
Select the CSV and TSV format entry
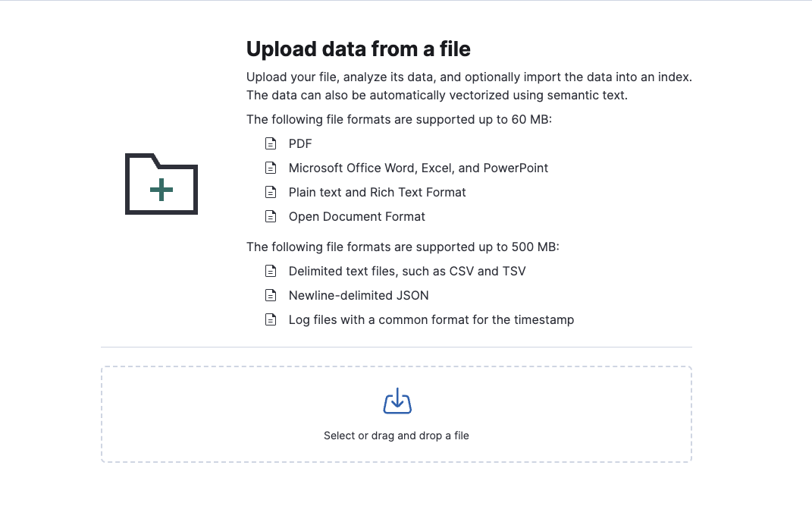pyautogui.click(x=407, y=271)
